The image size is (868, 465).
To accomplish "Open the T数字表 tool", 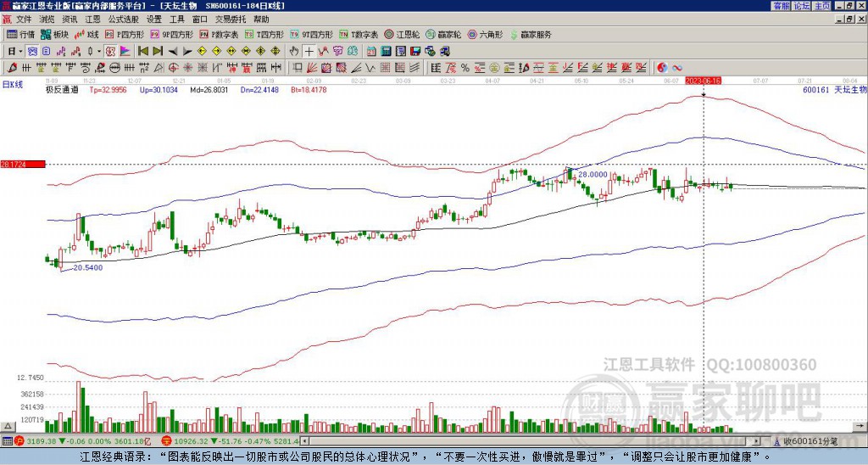I will pyautogui.click(x=359, y=34).
